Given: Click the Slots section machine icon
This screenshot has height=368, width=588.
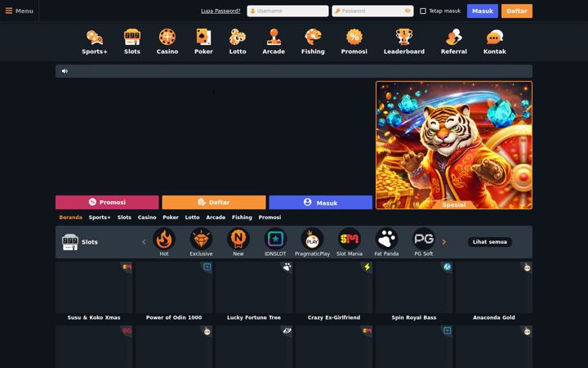Looking at the screenshot, I should pyautogui.click(x=70, y=242).
